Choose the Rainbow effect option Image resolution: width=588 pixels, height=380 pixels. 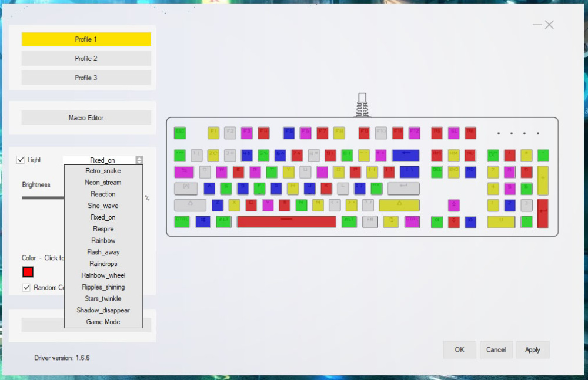(x=103, y=241)
